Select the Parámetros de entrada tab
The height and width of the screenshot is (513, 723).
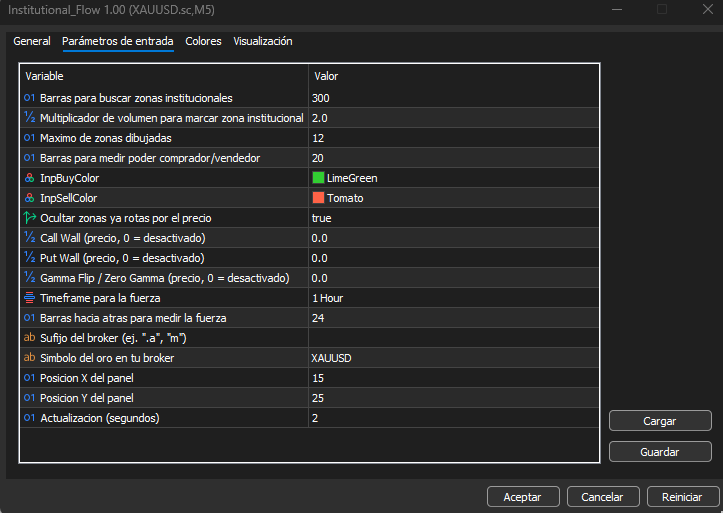(x=118, y=41)
